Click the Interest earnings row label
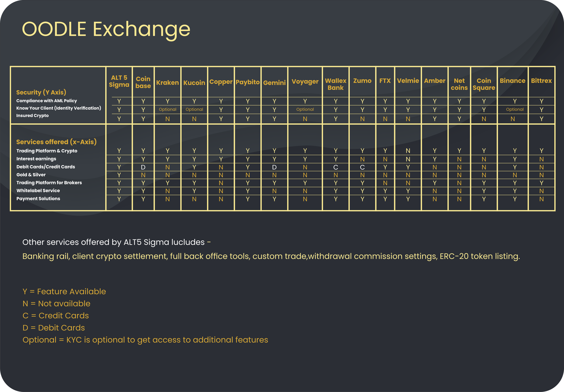Viewport: 564px width, 392px height. tap(36, 159)
